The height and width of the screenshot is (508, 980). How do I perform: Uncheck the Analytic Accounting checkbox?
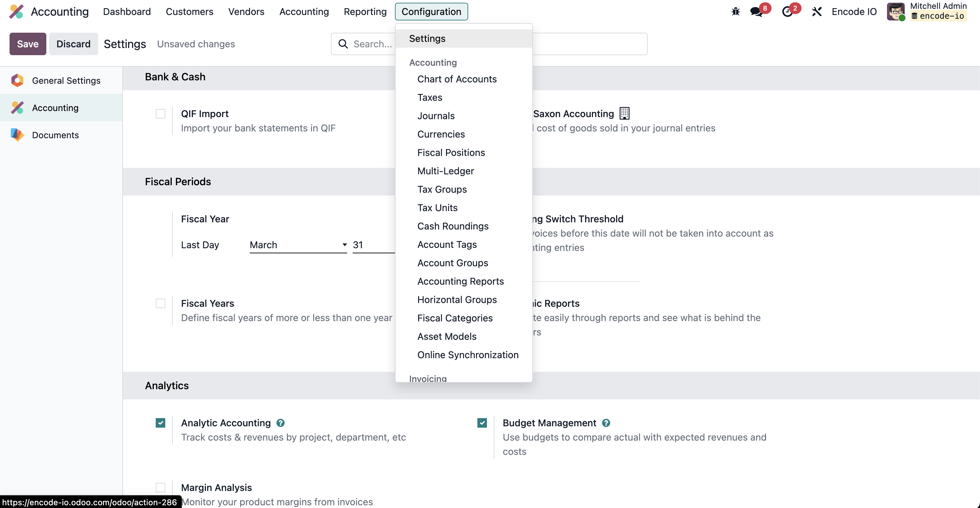[x=160, y=423]
